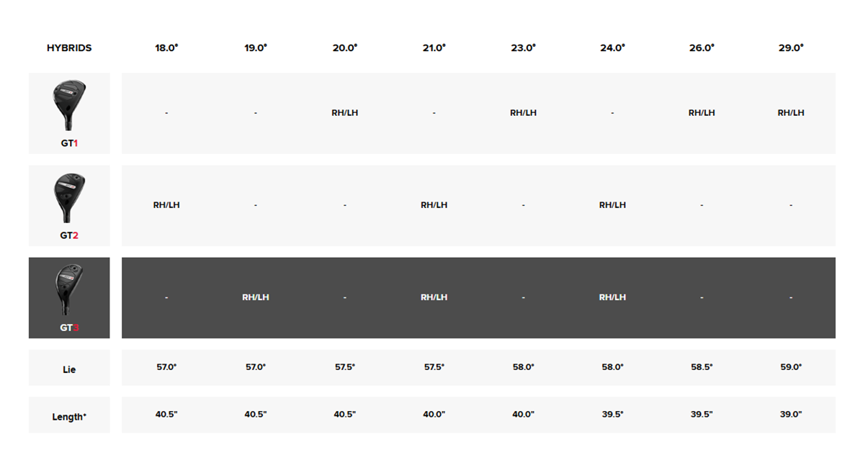Click GT3 RH/LH cell under 19.0°
Screen dimensions: 868x465
[256, 297]
